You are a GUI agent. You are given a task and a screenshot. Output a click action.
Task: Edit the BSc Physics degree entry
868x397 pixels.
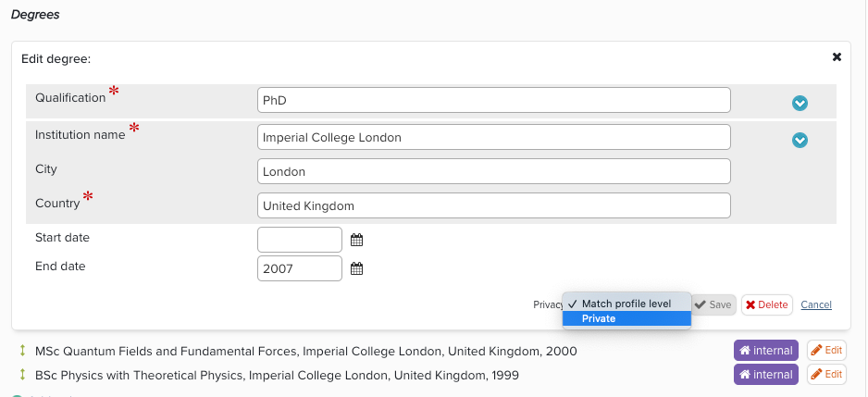coord(826,375)
